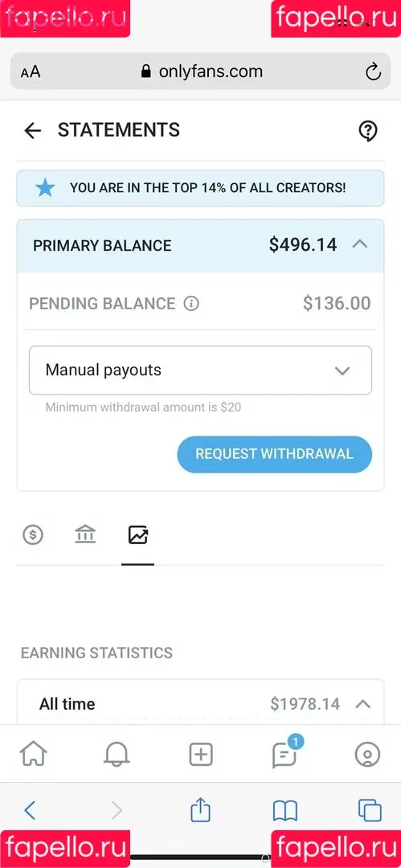Open the notifications bell

(117, 754)
